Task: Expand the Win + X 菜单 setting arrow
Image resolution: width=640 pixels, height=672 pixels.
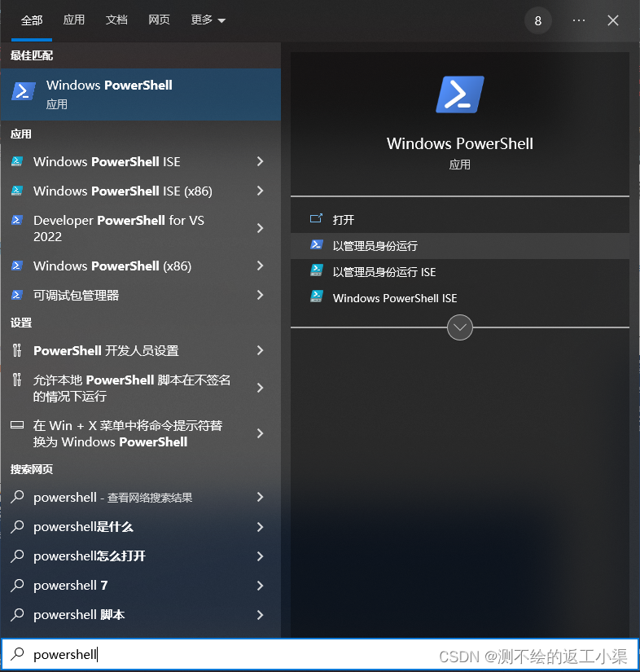Action: click(x=260, y=433)
